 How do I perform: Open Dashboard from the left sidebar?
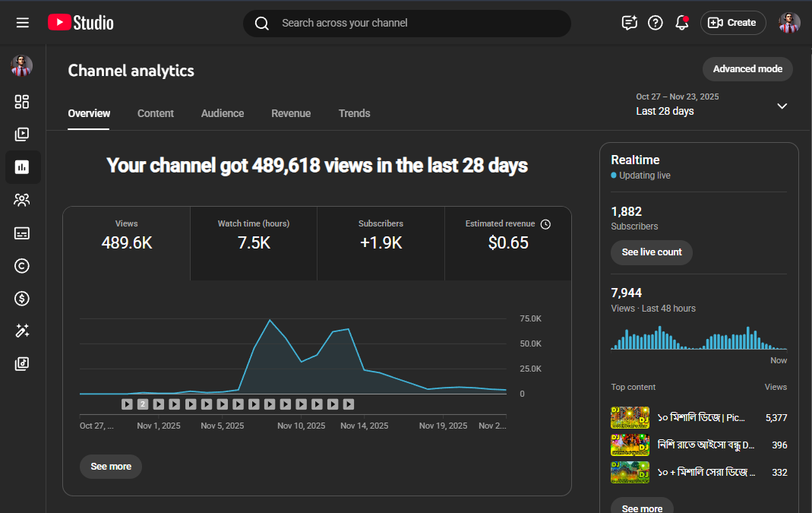point(22,102)
